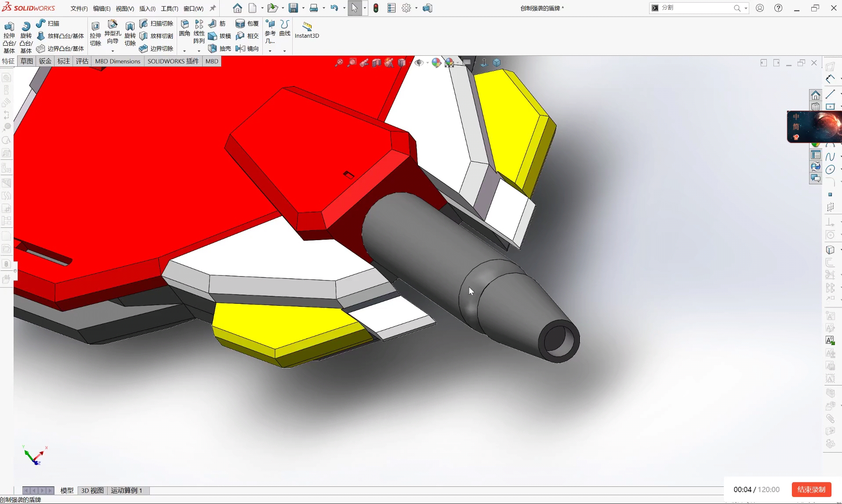Screen dimensions: 842x504
Task: Undo the last action with the Undo arrow icon
Action: coord(334,8)
